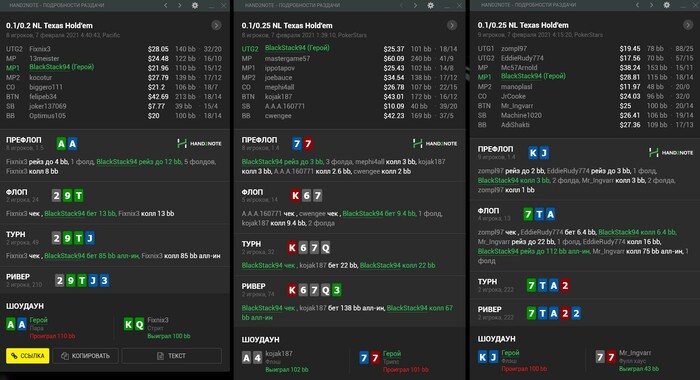Click Hand2Note logo in the 77 preflop section
This screenshot has height=380, width=700.
[435, 143]
